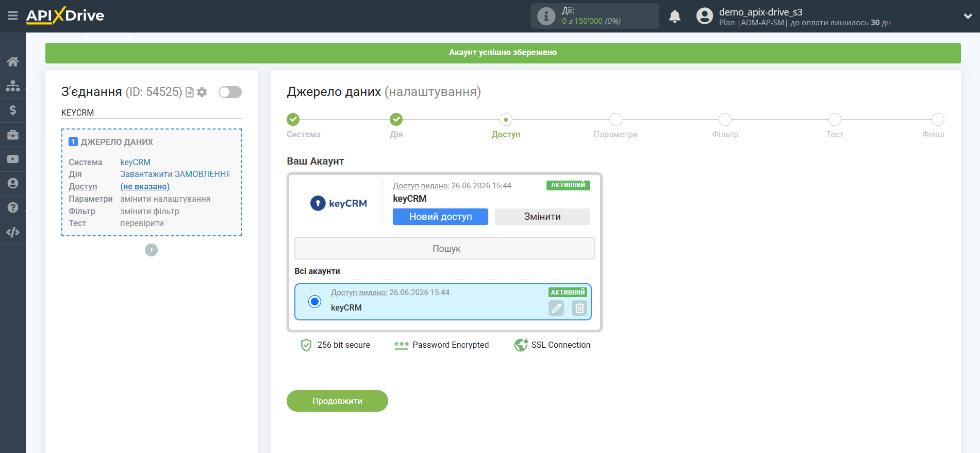Image resolution: width=980 pixels, height=453 pixels.
Task: Click Завантажити ЗАМОВЛЕННЯ action link
Action: (175, 174)
